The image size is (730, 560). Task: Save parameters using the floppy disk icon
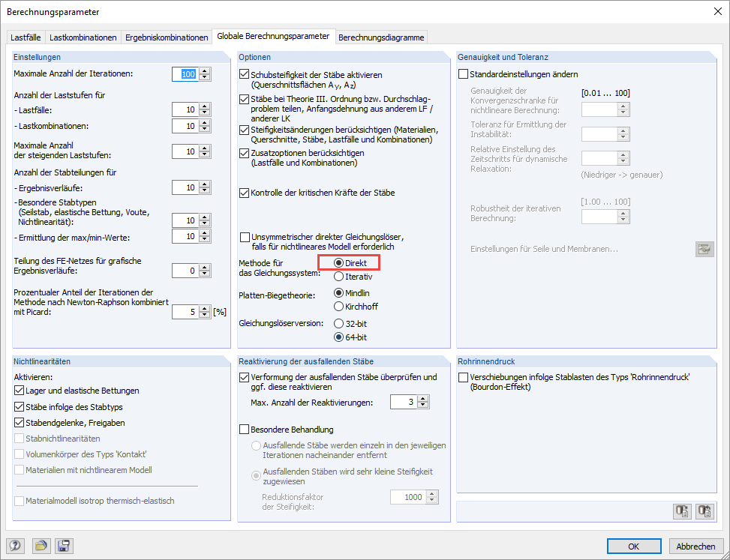pos(64,546)
